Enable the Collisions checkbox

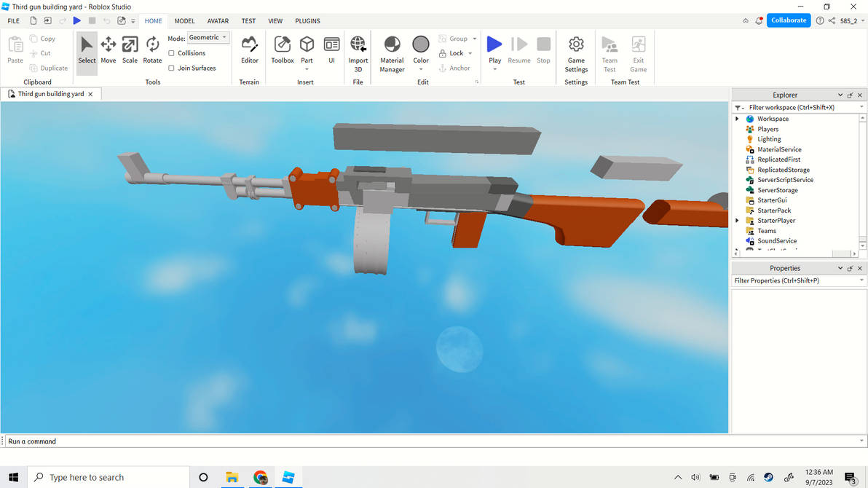pyautogui.click(x=171, y=53)
